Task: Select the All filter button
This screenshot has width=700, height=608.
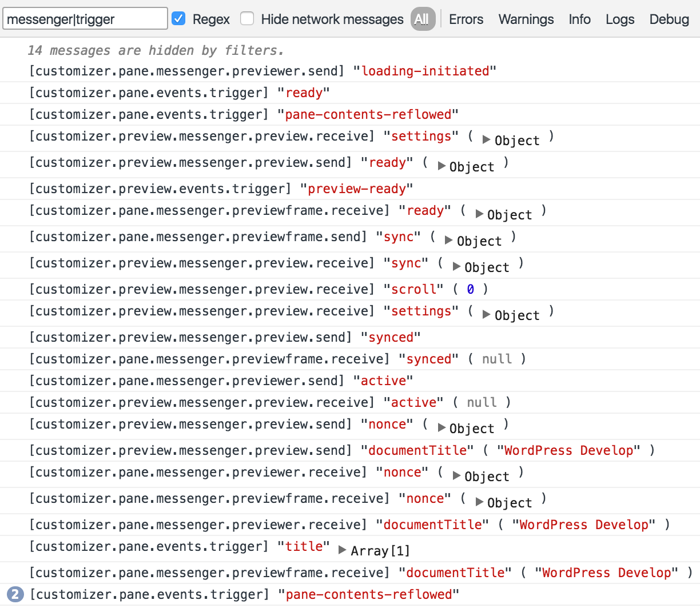Action: pos(423,19)
